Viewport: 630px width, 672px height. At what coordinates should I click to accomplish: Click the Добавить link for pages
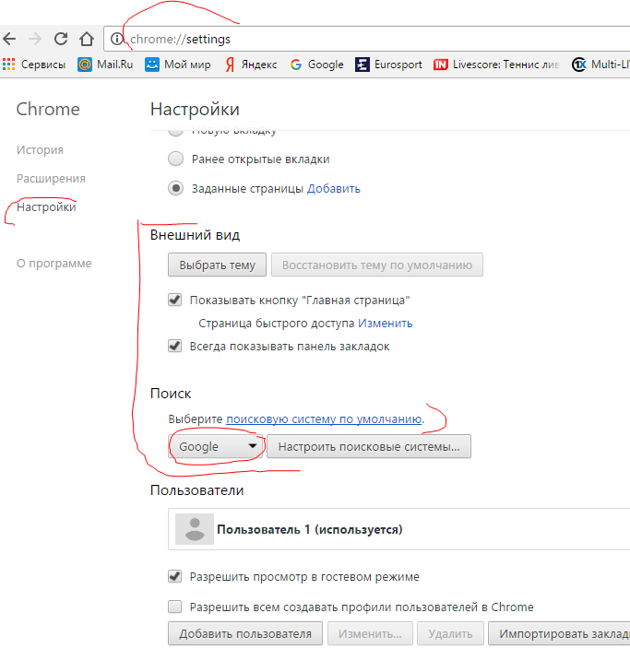coord(334,189)
